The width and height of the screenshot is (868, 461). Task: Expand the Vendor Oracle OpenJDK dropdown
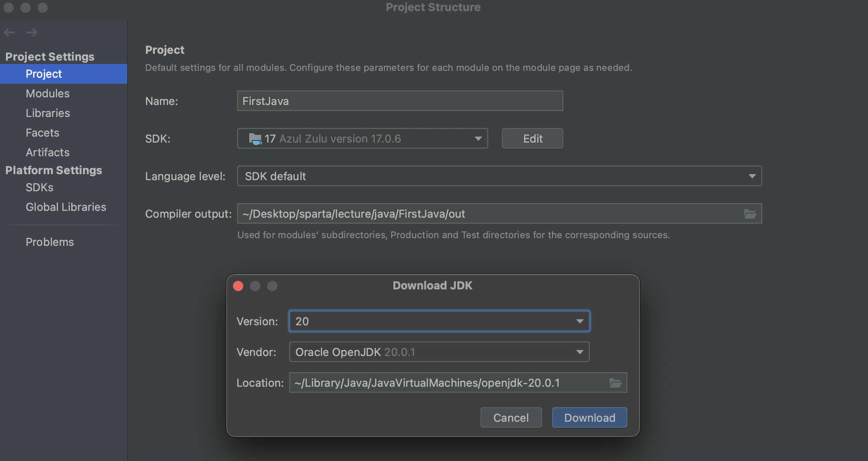(x=580, y=352)
